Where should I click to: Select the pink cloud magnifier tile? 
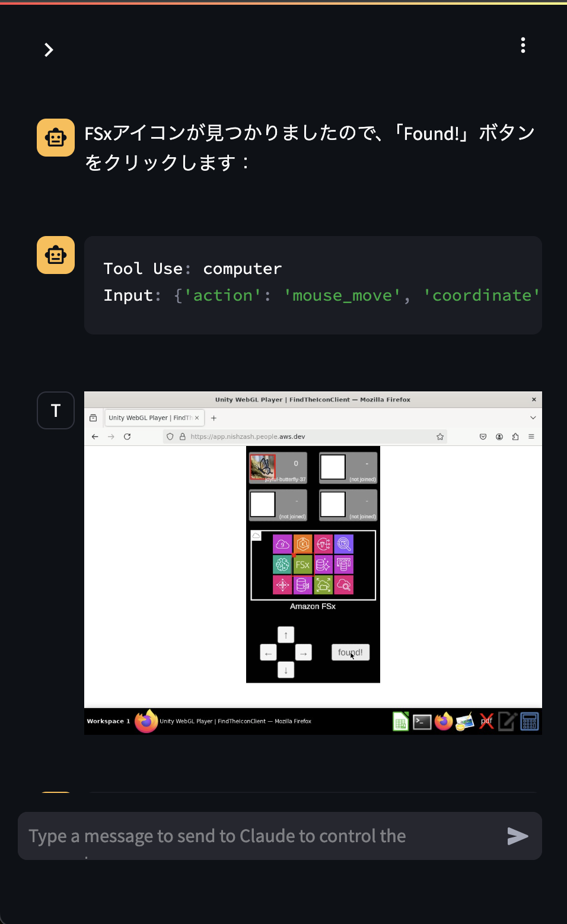[343, 585]
